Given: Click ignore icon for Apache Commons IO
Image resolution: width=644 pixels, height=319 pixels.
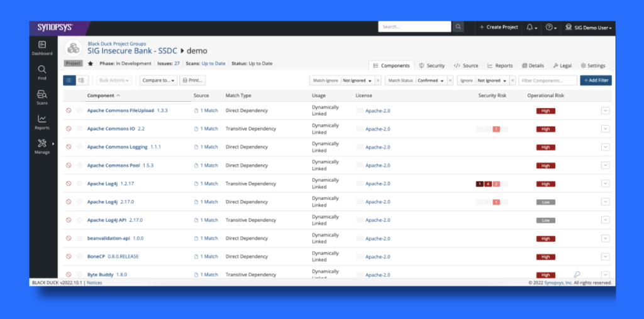Looking at the screenshot, I should [x=69, y=129].
